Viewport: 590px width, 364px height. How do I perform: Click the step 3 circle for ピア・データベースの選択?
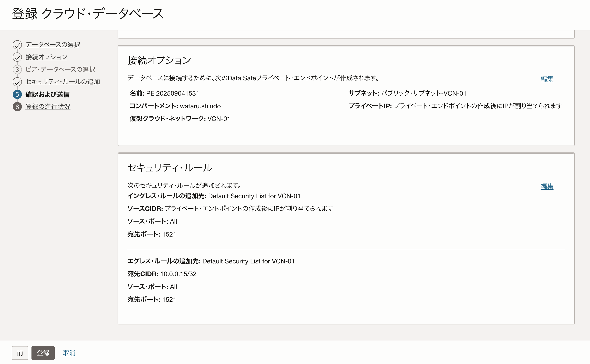point(17,70)
